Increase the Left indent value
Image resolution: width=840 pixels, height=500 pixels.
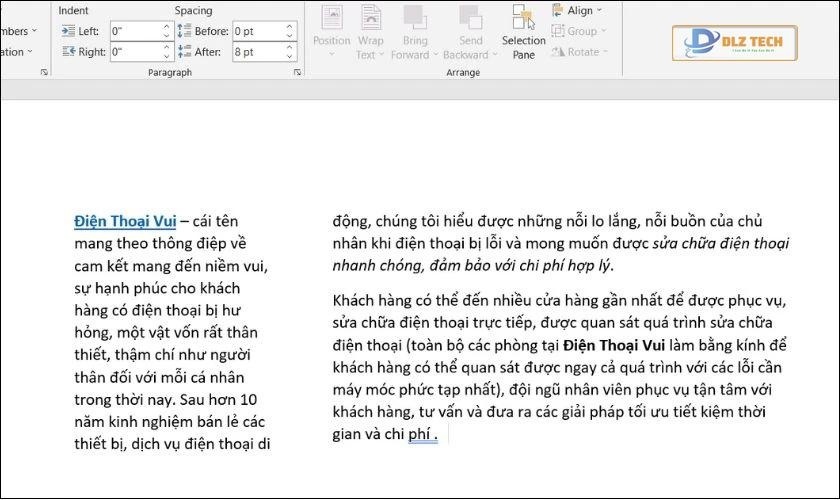pyautogui.click(x=168, y=27)
